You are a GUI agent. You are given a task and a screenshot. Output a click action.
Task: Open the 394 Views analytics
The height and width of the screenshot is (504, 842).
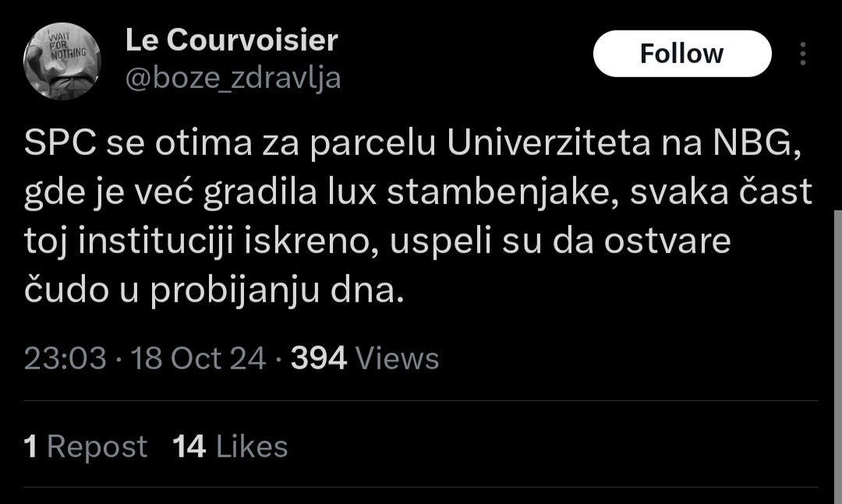pyautogui.click(x=365, y=358)
